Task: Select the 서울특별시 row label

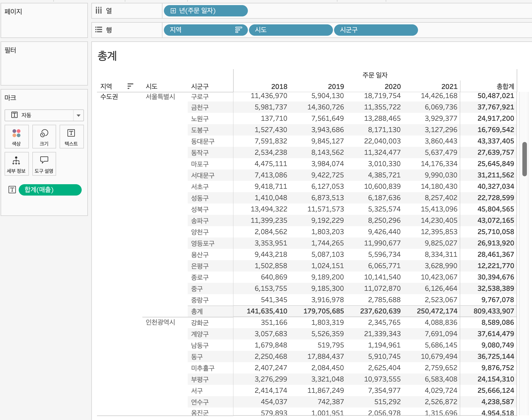Action: (160, 97)
